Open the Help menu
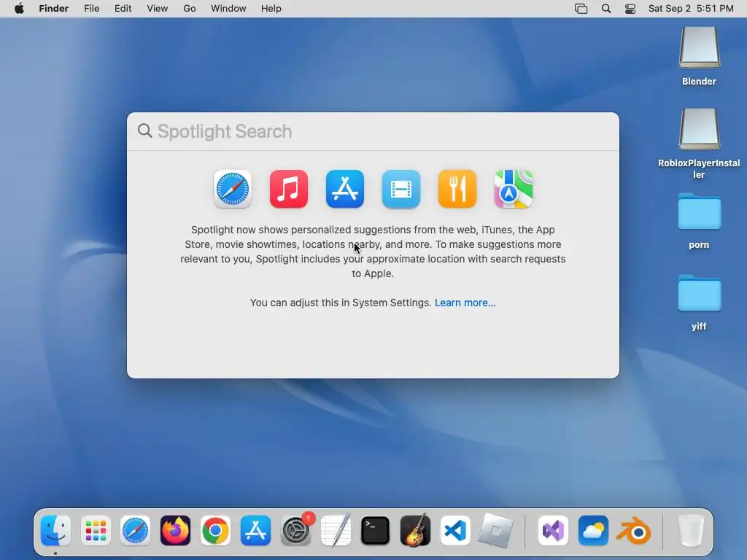Screen dimensions: 747x560 [271, 9]
